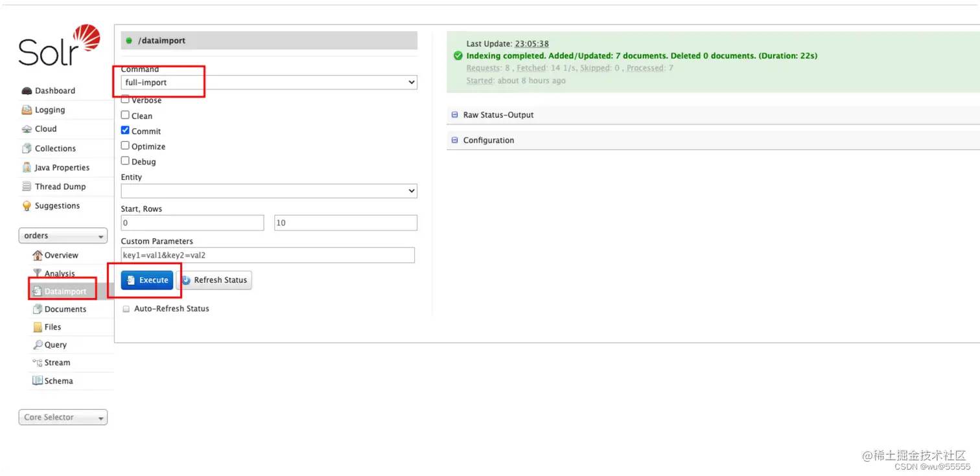Image resolution: width=980 pixels, height=476 pixels.
Task: Open the orders collection selector
Action: click(x=63, y=236)
